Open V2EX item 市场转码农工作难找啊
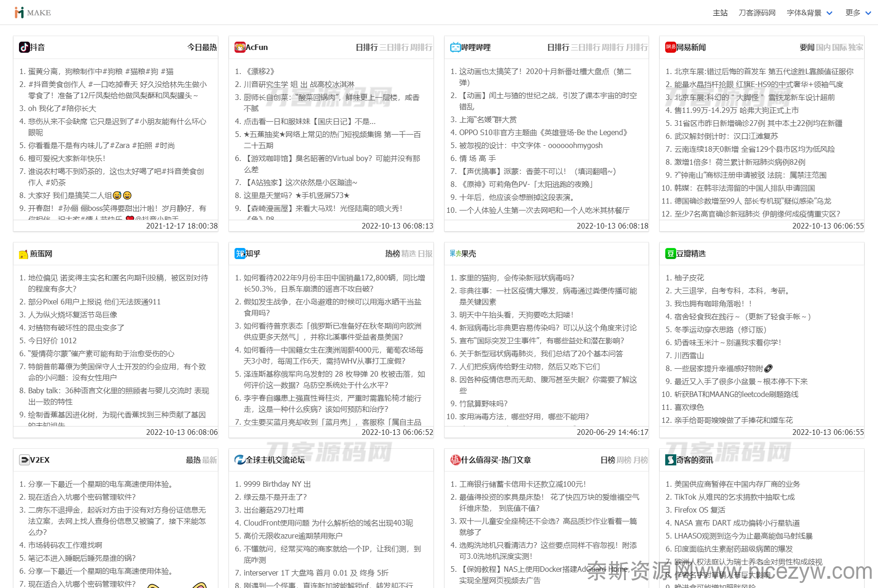 pyautogui.click(x=65, y=545)
